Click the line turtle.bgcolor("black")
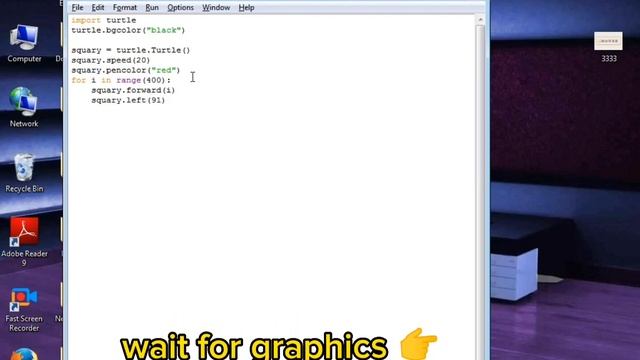 pos(128,30)
